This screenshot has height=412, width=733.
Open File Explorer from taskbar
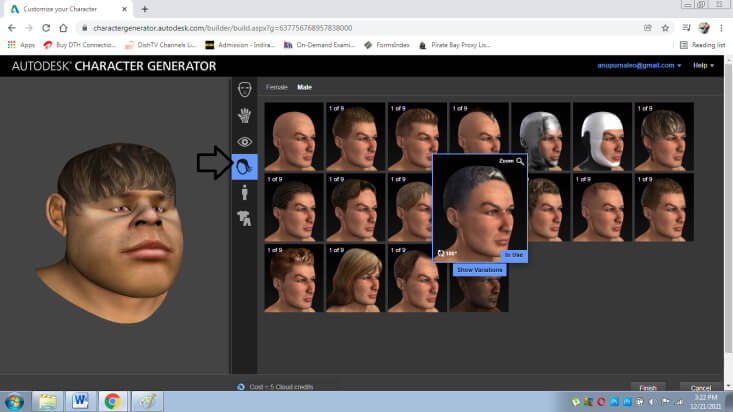pos(48,402)
